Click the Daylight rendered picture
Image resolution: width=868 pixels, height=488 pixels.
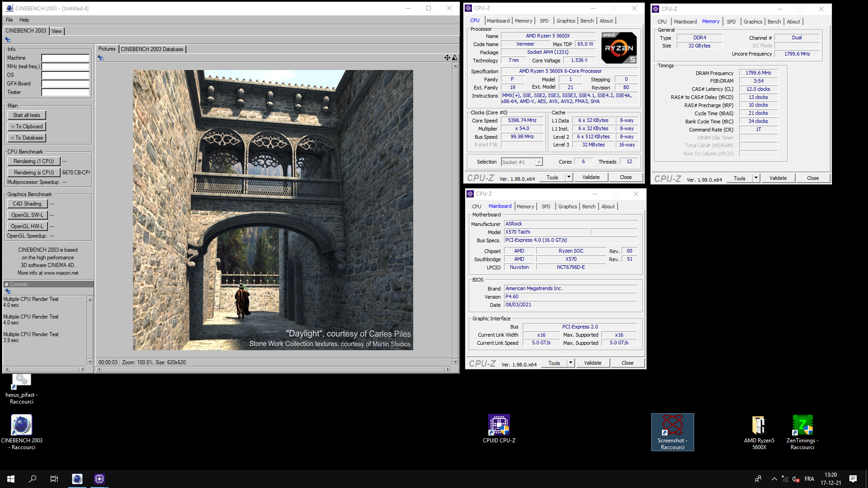273,210
